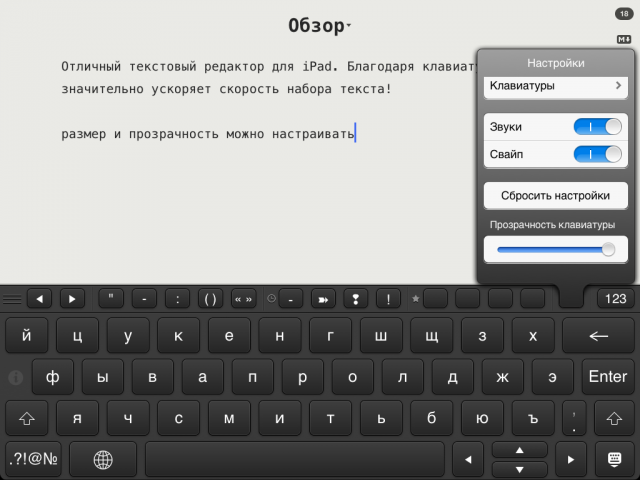Screen dimensions: 640x480
Task: Adjust the Прозрачность клавиатуры transparency slider
Action: [x=555, y=249]
